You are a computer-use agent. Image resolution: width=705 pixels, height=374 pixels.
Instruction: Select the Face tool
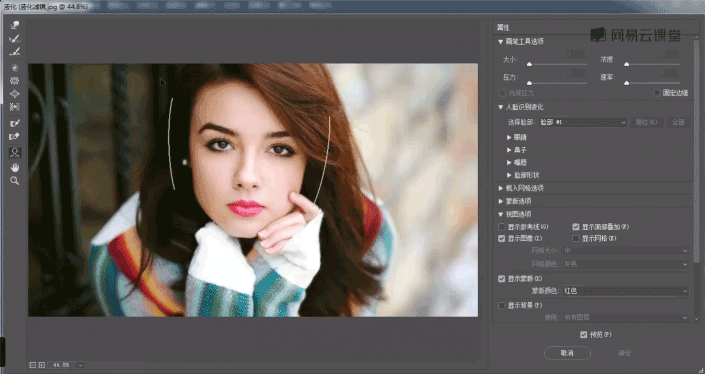pyautogui.click(x=15, y=152)
